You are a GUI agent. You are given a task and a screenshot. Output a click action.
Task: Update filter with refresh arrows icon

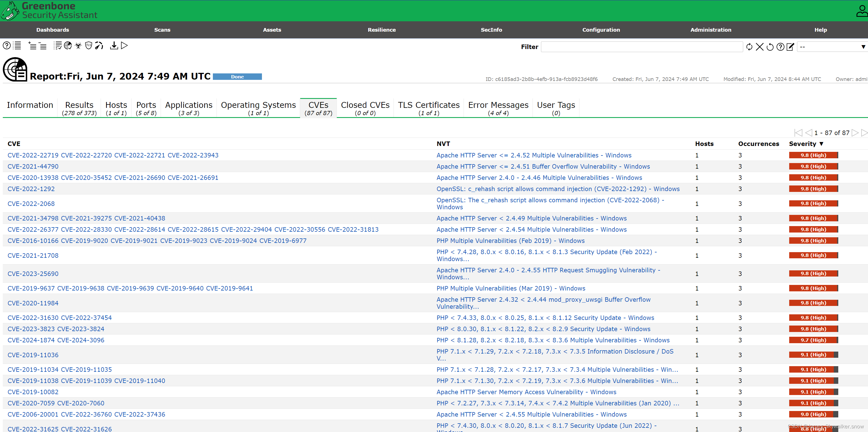click(x=749, y=47)
